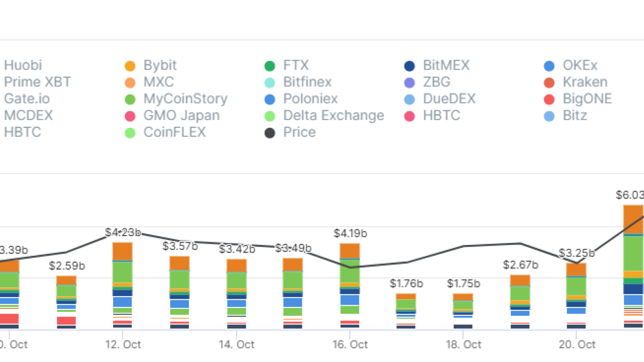Click the 18. Oct axis label
The height and width of the screenshot is (362, 644).
[464, 345]
